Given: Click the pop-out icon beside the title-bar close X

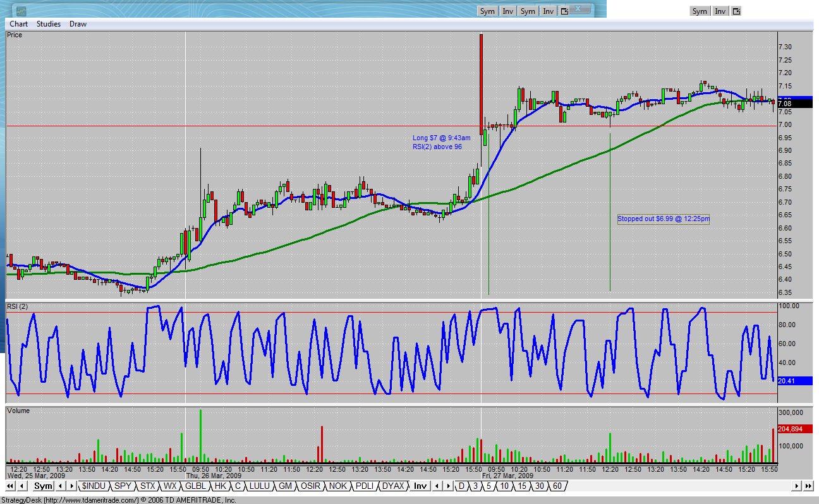Looking at the screenshot, I should 565,11.
